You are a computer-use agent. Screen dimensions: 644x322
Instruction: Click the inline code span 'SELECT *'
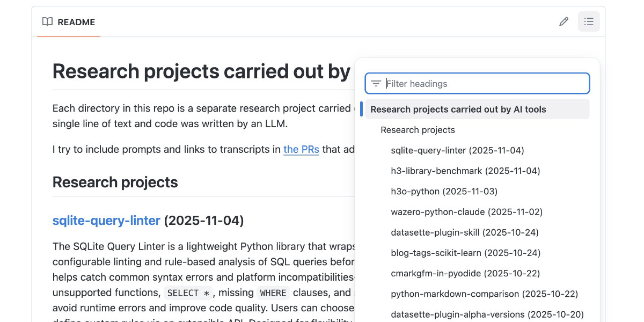coord(188,292)
